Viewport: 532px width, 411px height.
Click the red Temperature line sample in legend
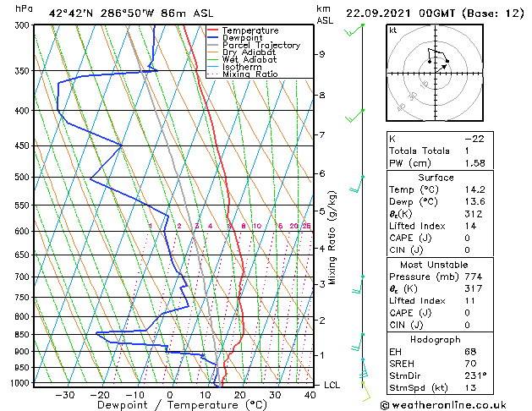click(213, 30)
